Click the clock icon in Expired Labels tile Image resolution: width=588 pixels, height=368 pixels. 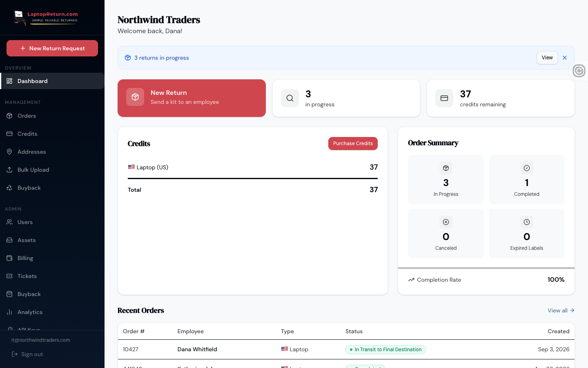click(x=527, y=222)
